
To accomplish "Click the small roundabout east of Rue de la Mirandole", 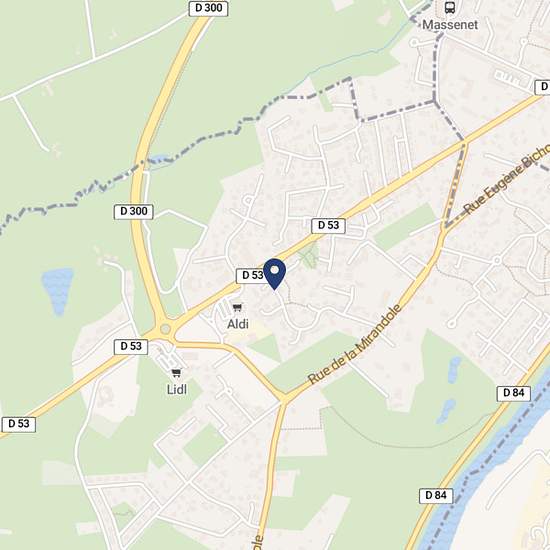I will [497, 260].
